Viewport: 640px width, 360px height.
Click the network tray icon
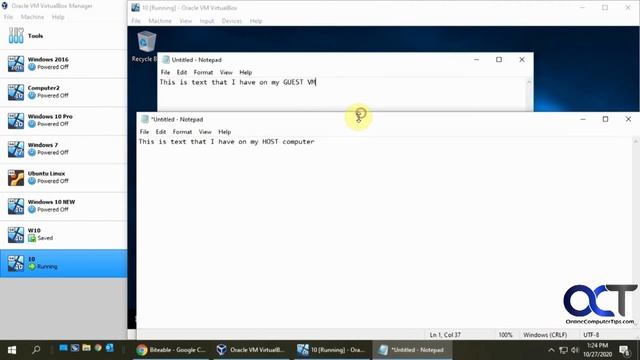pyautogui.click(x=563, y=350)
